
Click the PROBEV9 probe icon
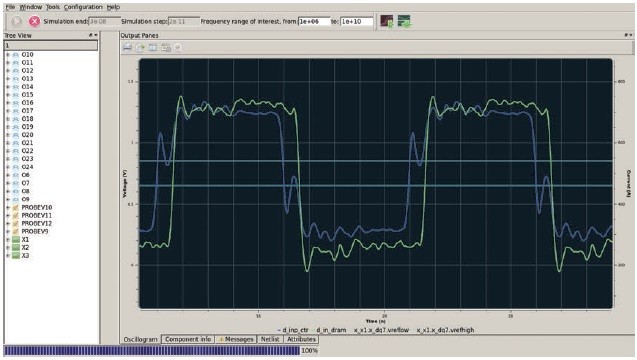pyautogui.click(x=16, y=231)
